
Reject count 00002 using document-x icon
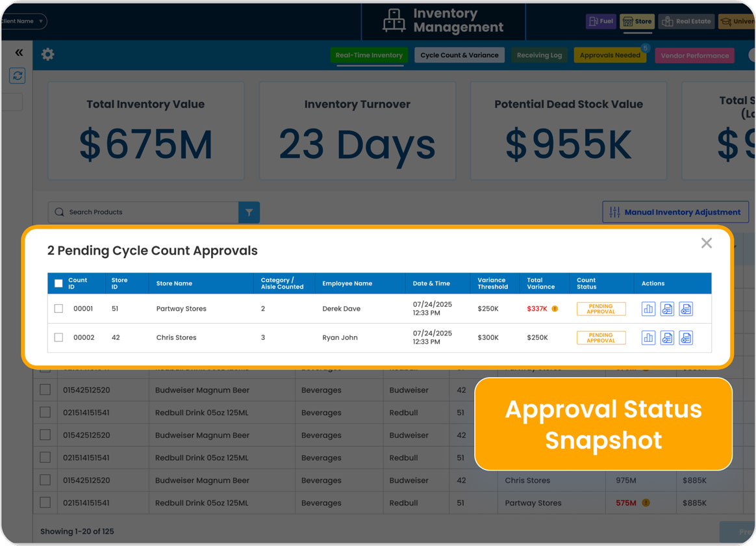686,337
